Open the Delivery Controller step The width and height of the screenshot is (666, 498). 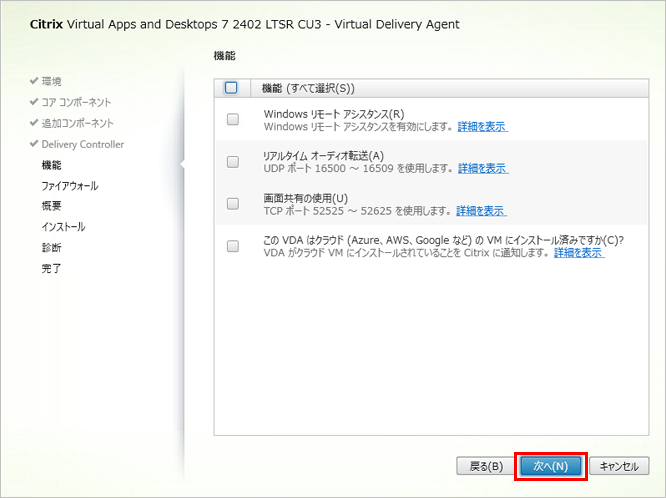pyautogui.click(x=82, y=144)
